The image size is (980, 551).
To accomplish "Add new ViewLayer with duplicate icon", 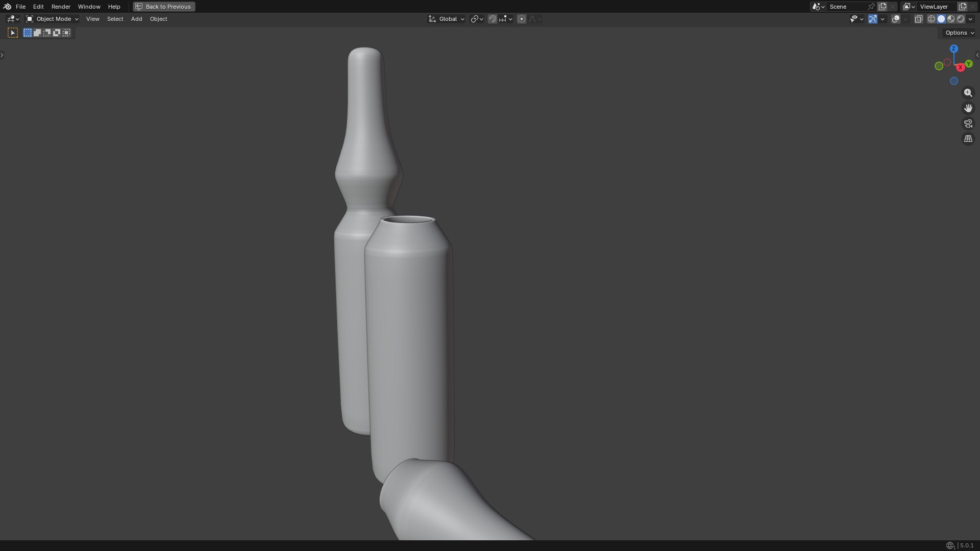I will pyautogui.click(x=963, y=7).
